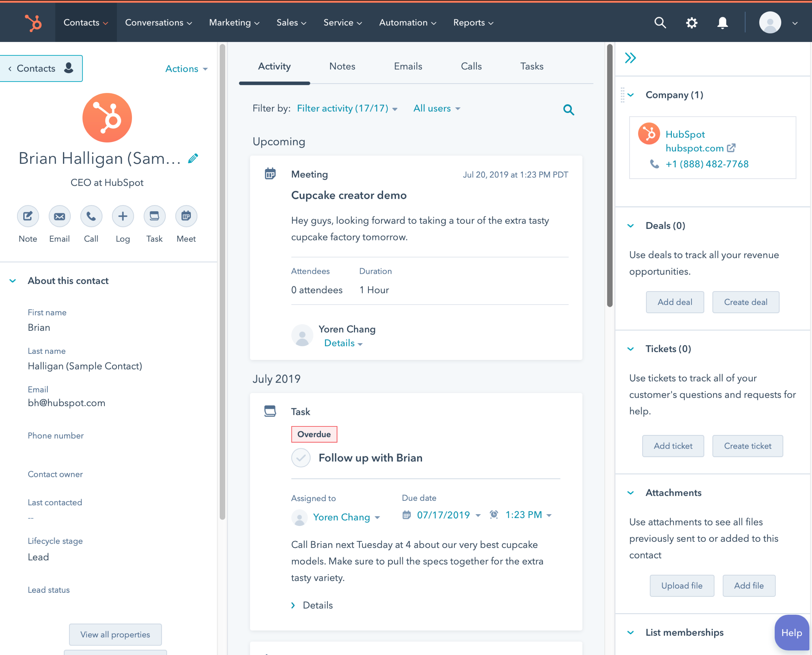Image resolution: width=812 pixels, height=655 pixels.
Task: Open the global search magnifier icon
Action: point(660,23)
